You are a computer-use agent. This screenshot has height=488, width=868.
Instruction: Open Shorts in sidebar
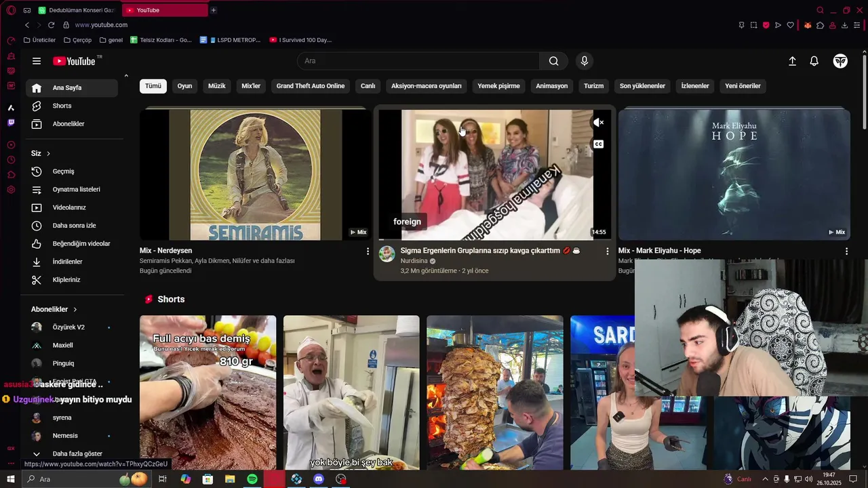coord(72,106)
